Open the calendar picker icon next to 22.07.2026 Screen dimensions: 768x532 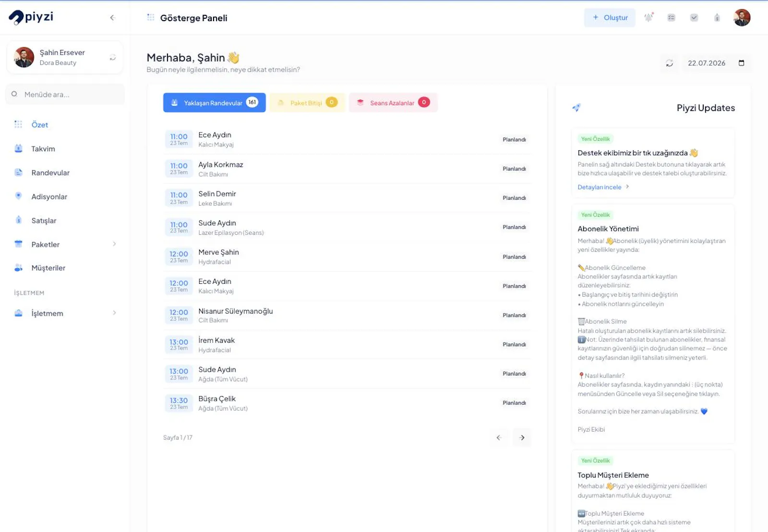pyautogui.click(x=741, y=63)
